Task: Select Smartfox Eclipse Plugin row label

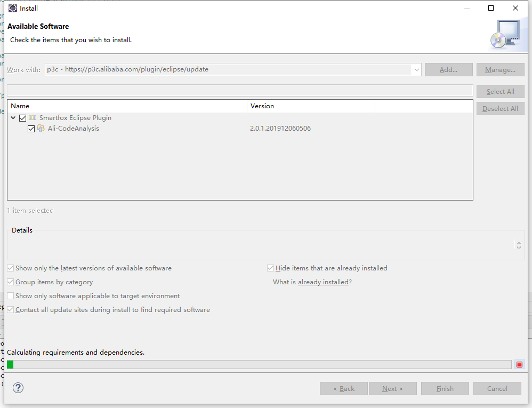Action: (x=75, y=118)
